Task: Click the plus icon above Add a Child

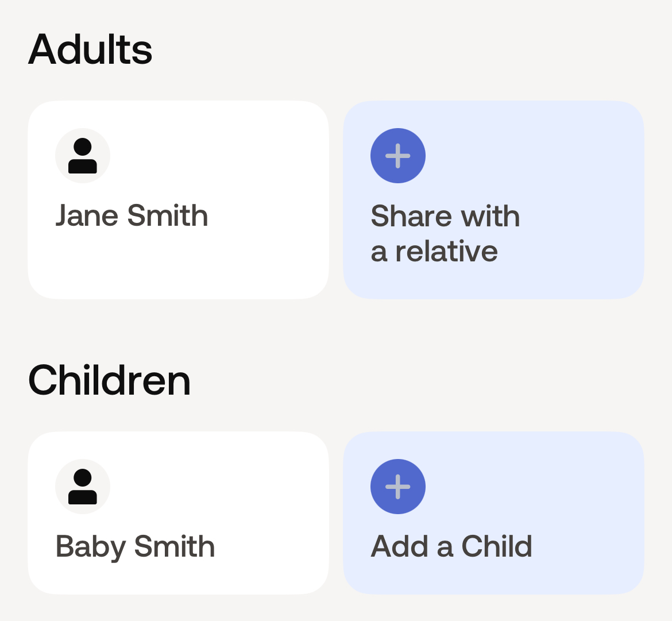Action: click(x=397, y=487)
